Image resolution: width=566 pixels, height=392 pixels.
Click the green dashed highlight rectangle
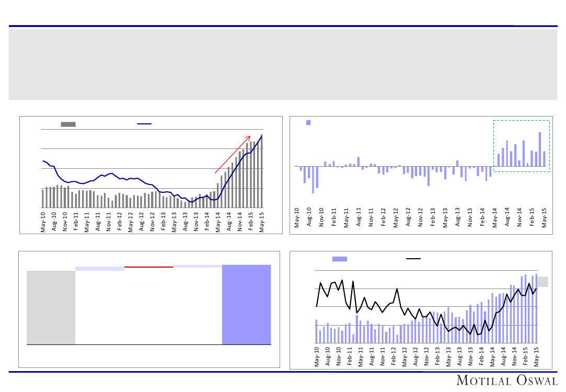coord(521,121)
